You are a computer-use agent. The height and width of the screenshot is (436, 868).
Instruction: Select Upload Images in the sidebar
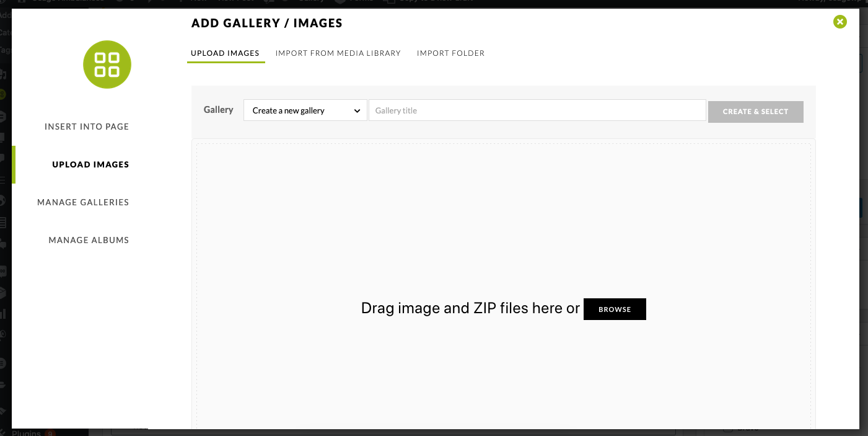90,164
